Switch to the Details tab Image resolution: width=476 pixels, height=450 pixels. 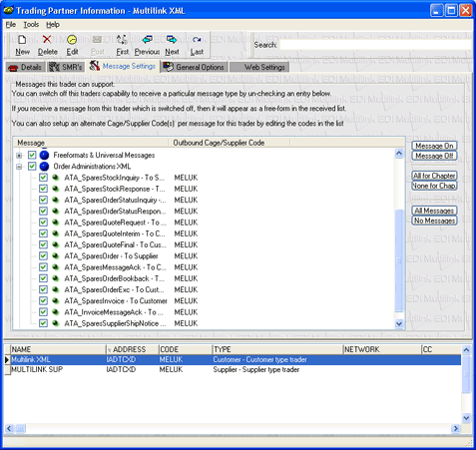[x=26, y=67]
